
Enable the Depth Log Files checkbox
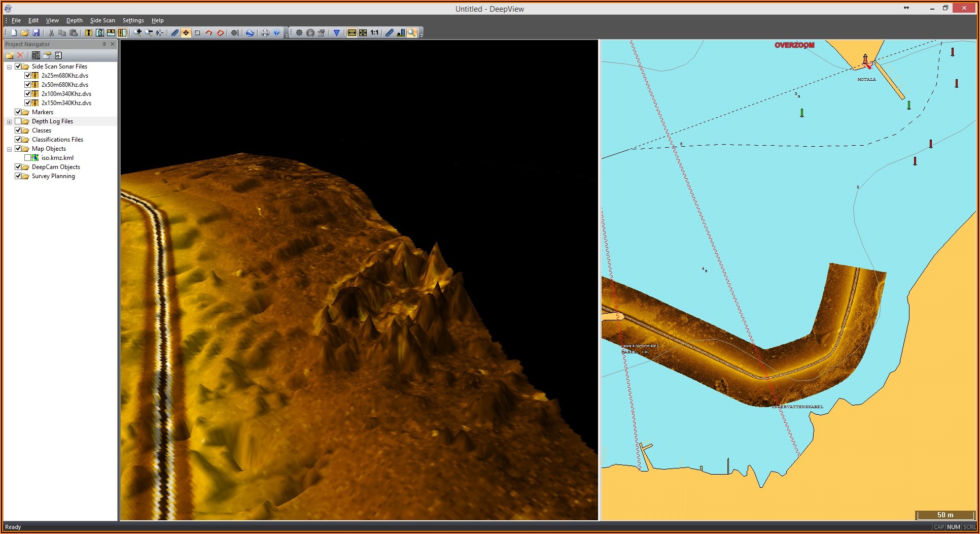[18, 121]
